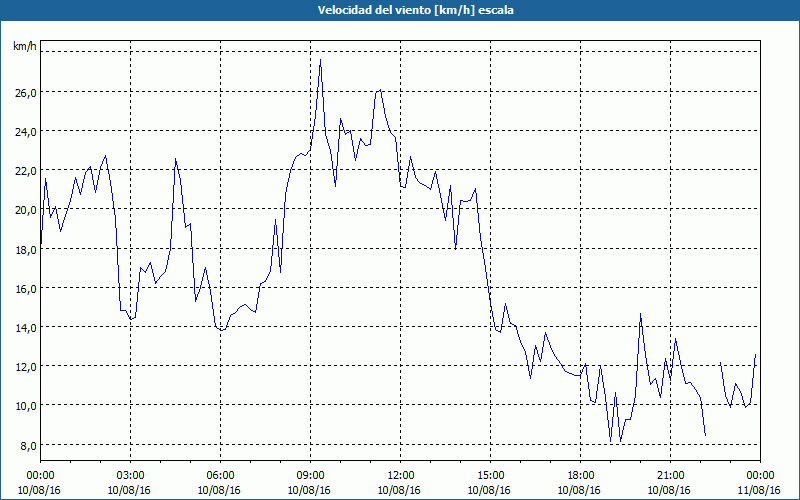Select the 18:00 time axis label

click(581, 476)
